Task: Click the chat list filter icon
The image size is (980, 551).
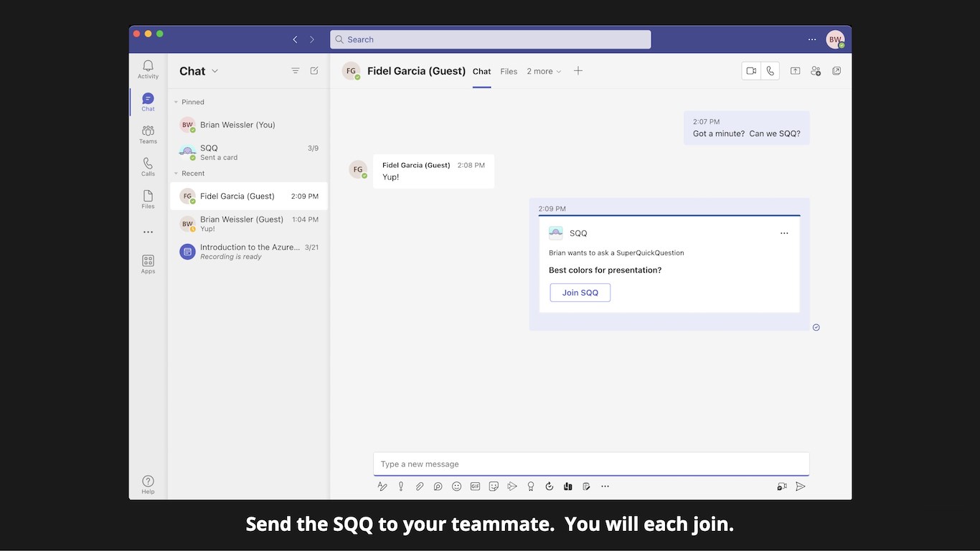Action: tap(296, 70)
